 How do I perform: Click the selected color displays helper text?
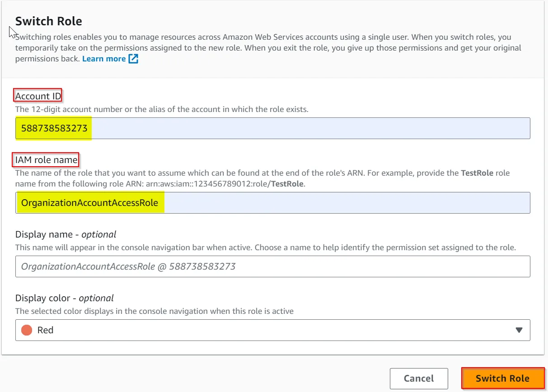(154, 311)
